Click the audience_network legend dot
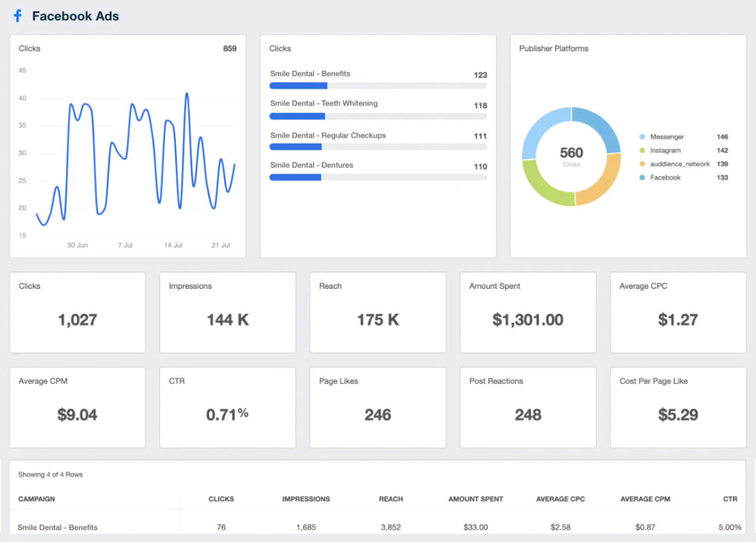The image size is (756, 542). [x=642, y=164]
